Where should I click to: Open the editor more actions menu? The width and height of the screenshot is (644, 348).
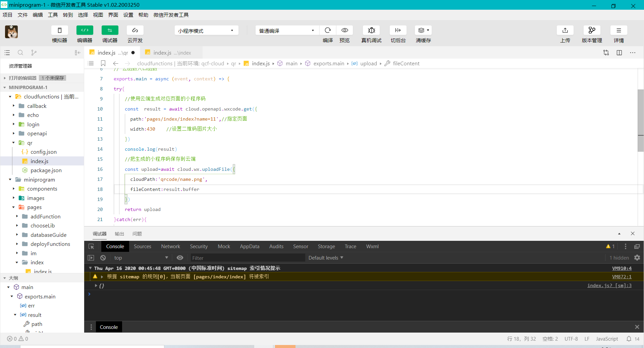click(633, 53)
